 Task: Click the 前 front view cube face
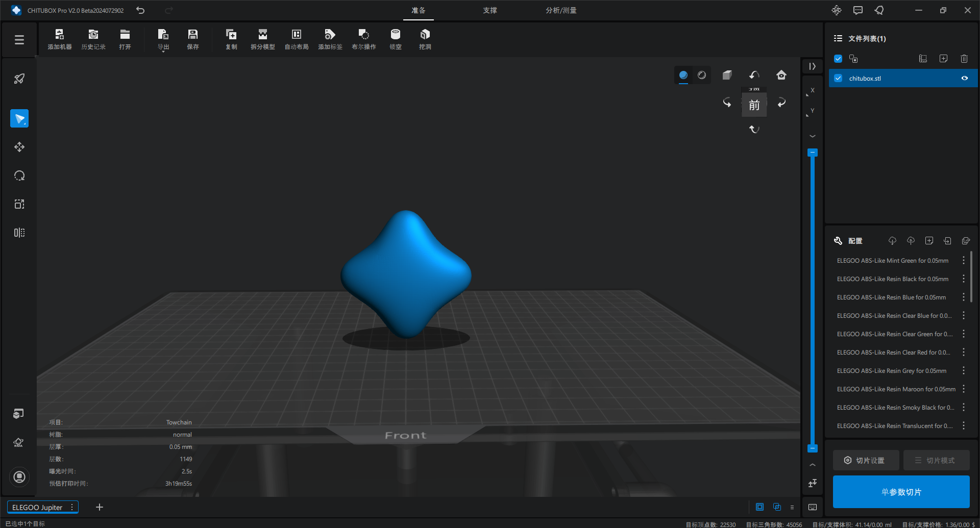pos(754,105)
